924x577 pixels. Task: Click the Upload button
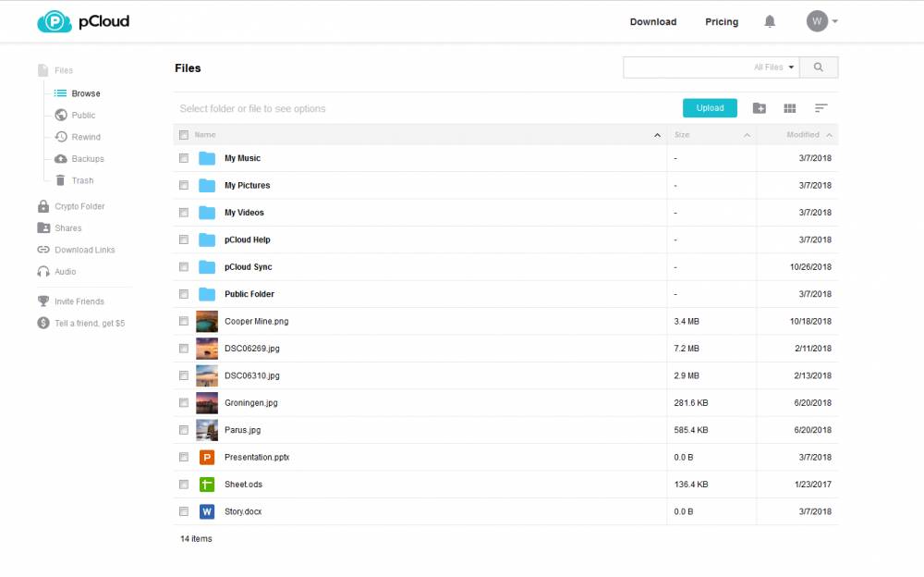point(710,108)
